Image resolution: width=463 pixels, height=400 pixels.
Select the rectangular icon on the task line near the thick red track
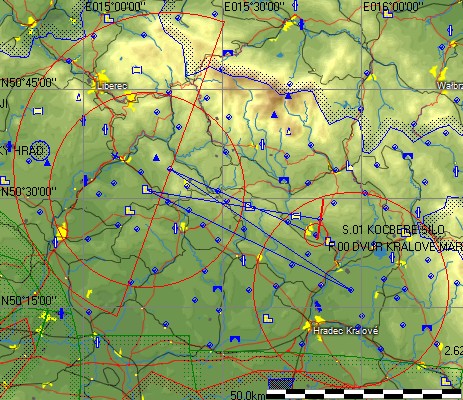point(295,216)
